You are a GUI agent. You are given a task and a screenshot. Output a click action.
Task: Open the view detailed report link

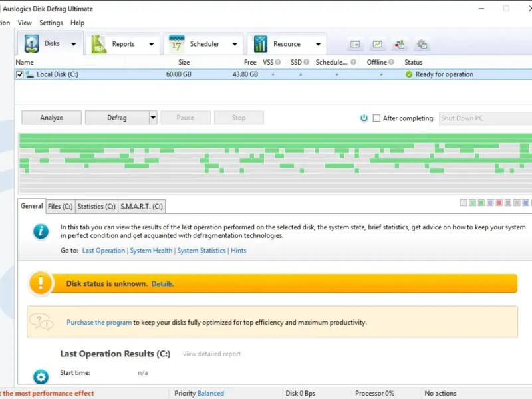(x=211, y=354)
